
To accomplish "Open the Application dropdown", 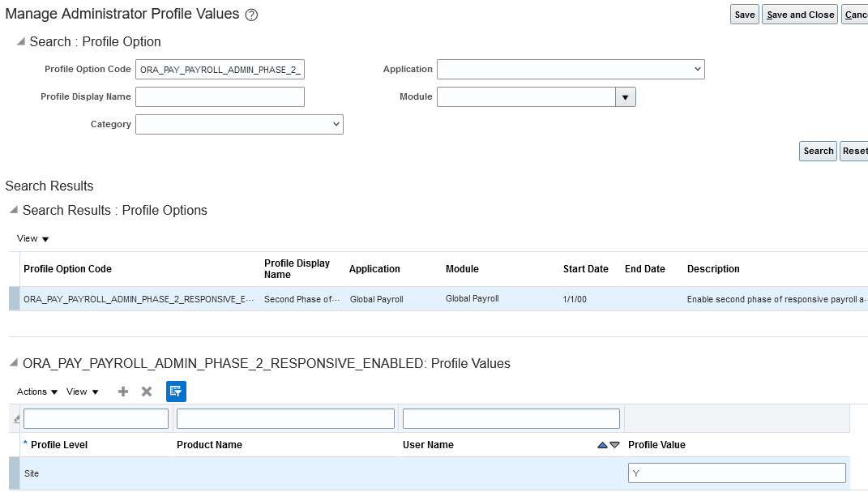I will [x=571, y=70].
